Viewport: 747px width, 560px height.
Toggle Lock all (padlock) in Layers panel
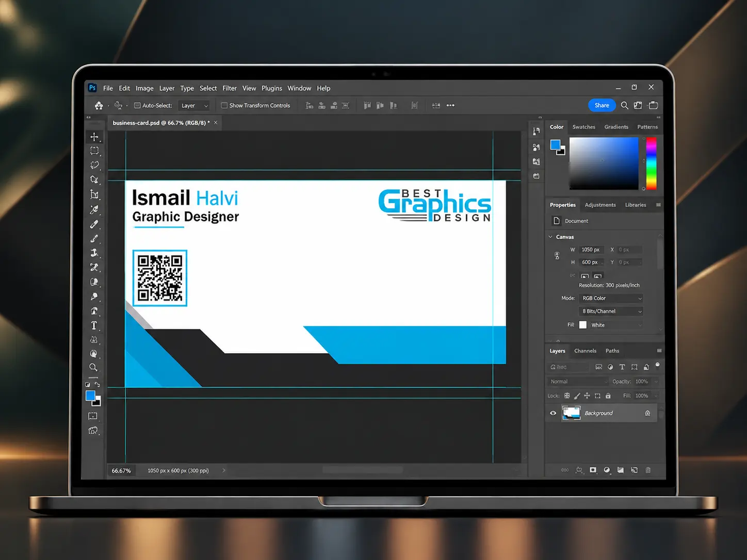coord(608,396)
